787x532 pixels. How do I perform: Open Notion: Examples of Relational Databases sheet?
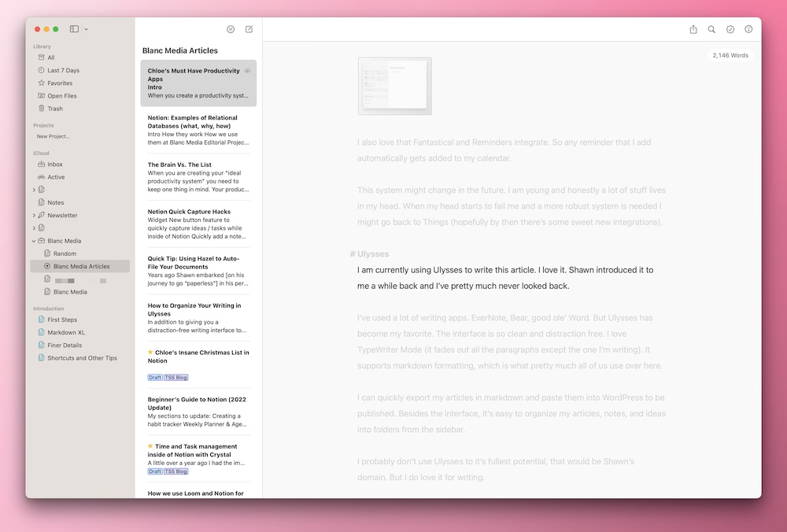coord(198,130)
